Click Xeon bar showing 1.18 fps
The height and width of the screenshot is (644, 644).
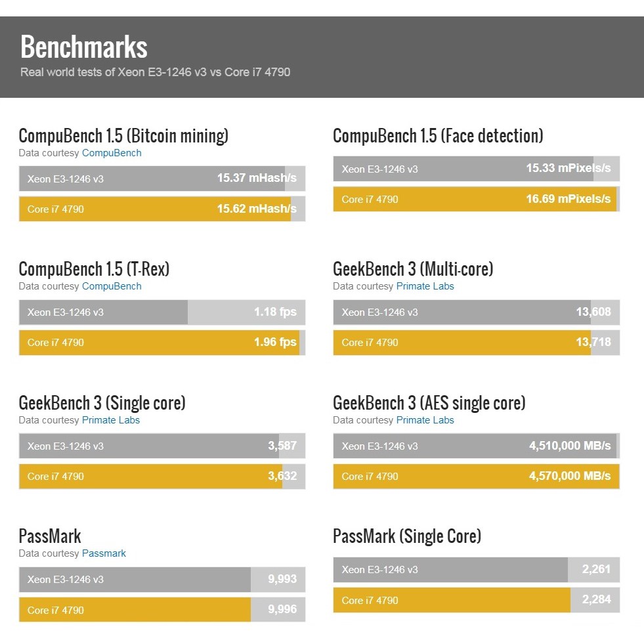click(161, 312)
